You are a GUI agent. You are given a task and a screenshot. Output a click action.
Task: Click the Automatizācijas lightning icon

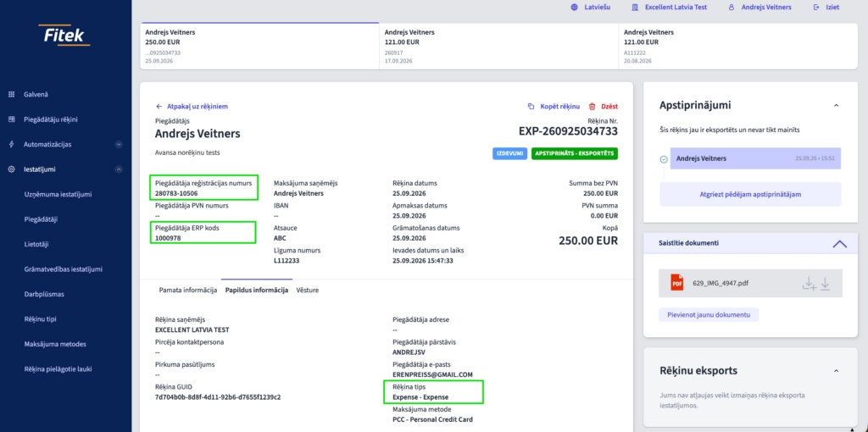[11, 144]
